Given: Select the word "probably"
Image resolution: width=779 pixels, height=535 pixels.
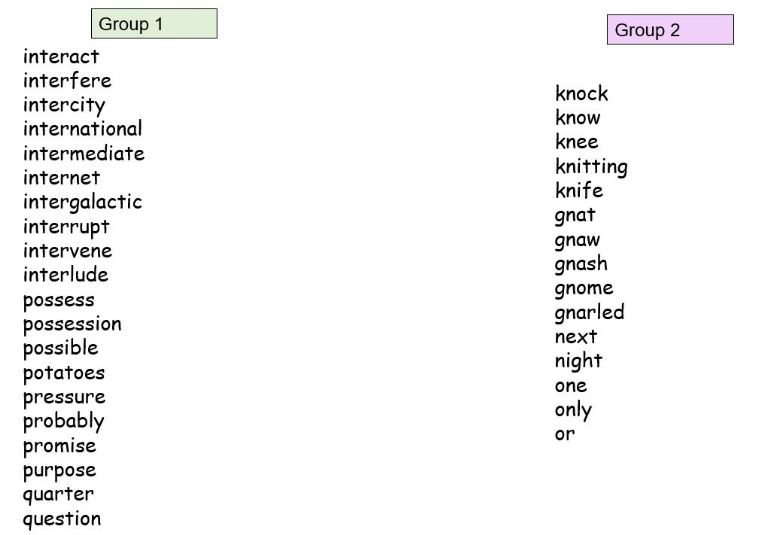Looking at the screenshot, I should tap(63, 421).
